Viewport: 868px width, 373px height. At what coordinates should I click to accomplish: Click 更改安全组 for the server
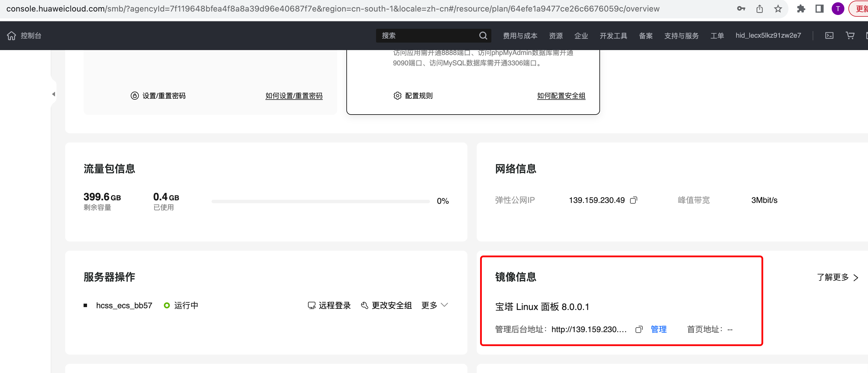[x=386, y=305]
